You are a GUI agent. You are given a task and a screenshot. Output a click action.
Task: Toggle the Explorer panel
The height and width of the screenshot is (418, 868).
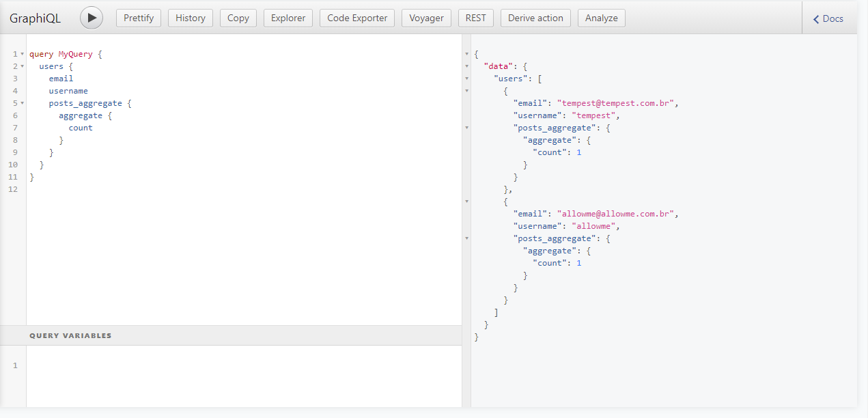[288, 18]
